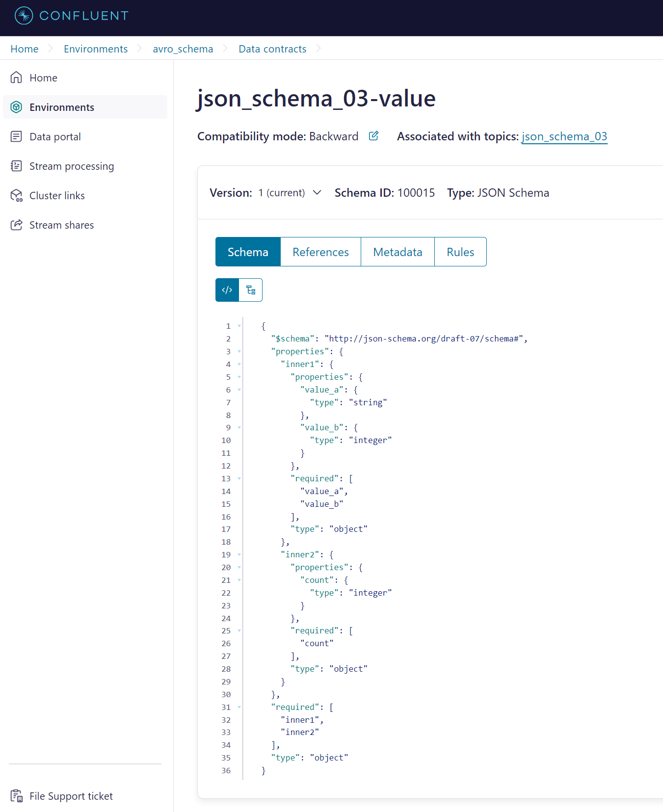Collapse the required array at line 31
Viewport: 663px width, 812px height.
click(x=239, y=707)
